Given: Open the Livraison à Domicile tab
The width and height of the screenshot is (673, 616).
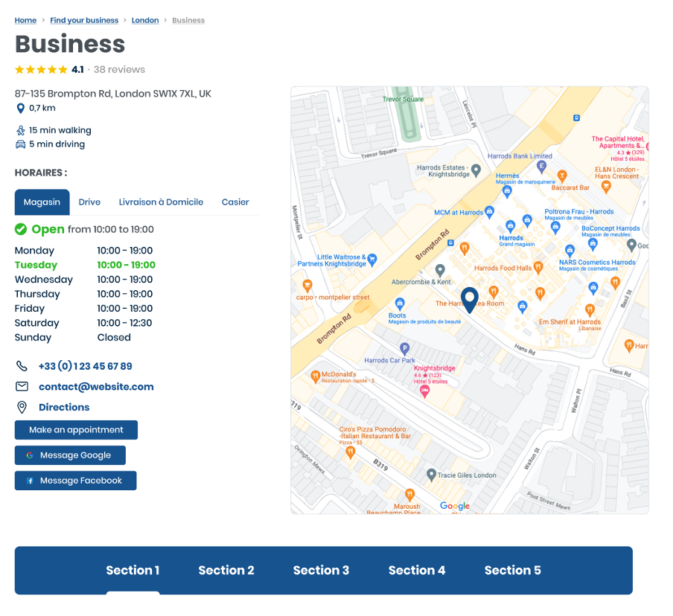Looking at the screenshot, I should click(x=161, y=202).
